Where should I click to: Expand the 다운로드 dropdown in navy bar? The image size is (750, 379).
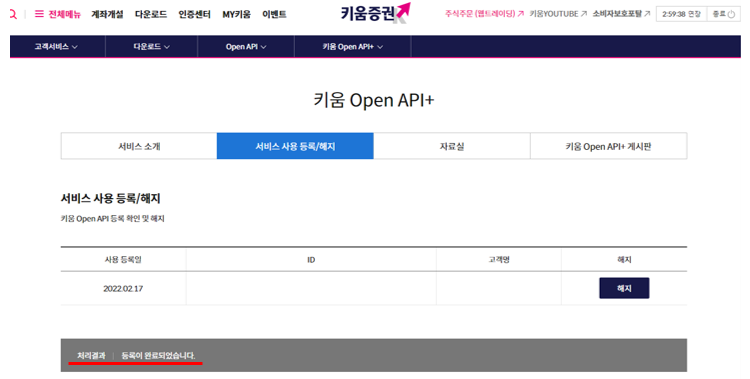coord(152,46)
